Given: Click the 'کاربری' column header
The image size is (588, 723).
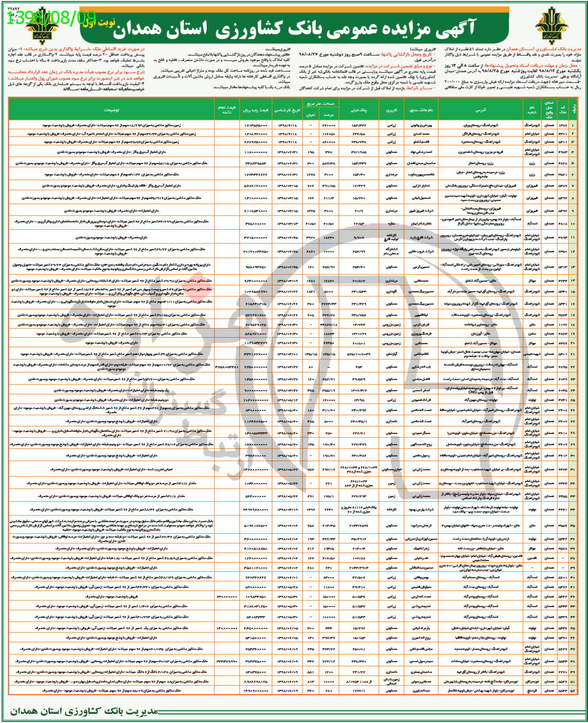Looking at the screenshot, I should click(391, 109).
